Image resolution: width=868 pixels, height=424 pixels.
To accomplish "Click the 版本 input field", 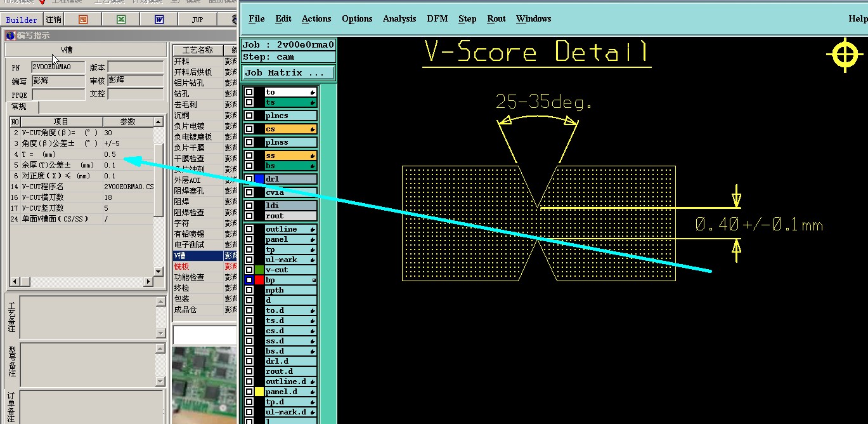I will pyautogui.click(x=135, y=67).
